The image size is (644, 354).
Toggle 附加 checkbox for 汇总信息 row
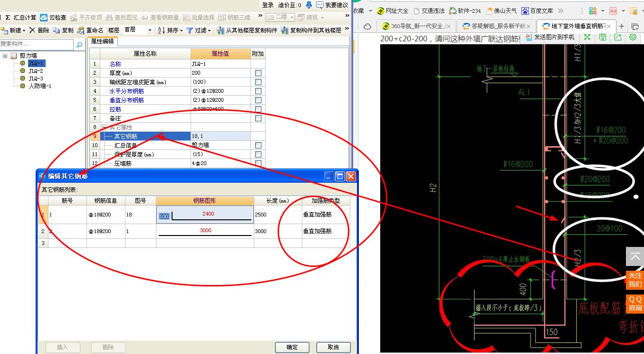(258, 146)
